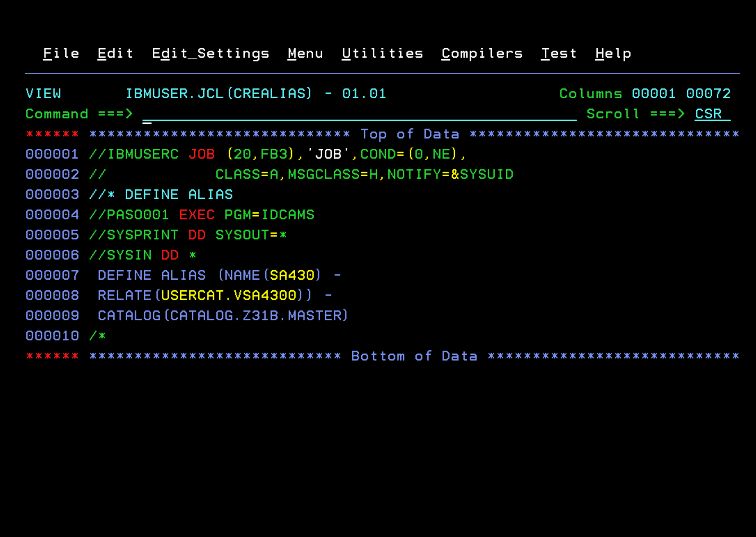Click line number 000007
The image size is (756, 537).
pos(52,275)
